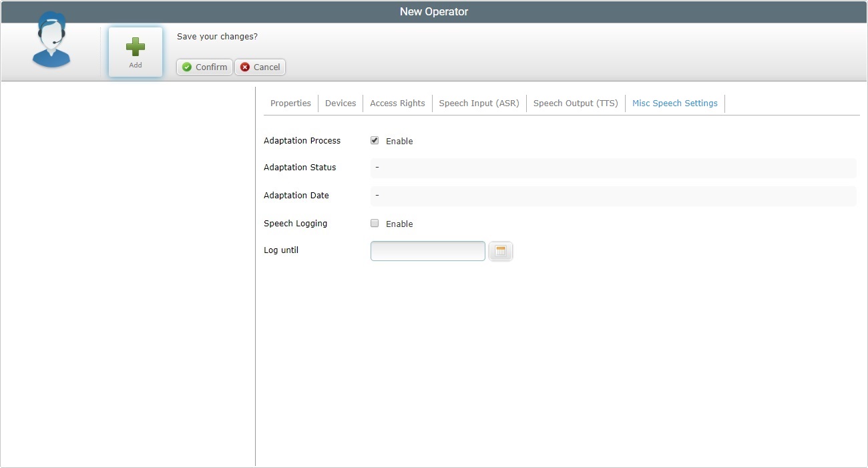Image resolution: width=868 pixels, height=468 pixels.
Task: Open the Devices tab
Action: [x=341, y=103]
